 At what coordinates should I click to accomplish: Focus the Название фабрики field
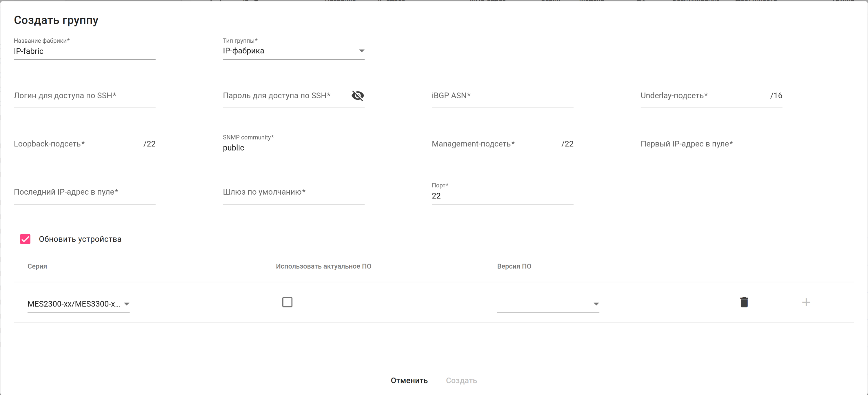pos(84,51)
